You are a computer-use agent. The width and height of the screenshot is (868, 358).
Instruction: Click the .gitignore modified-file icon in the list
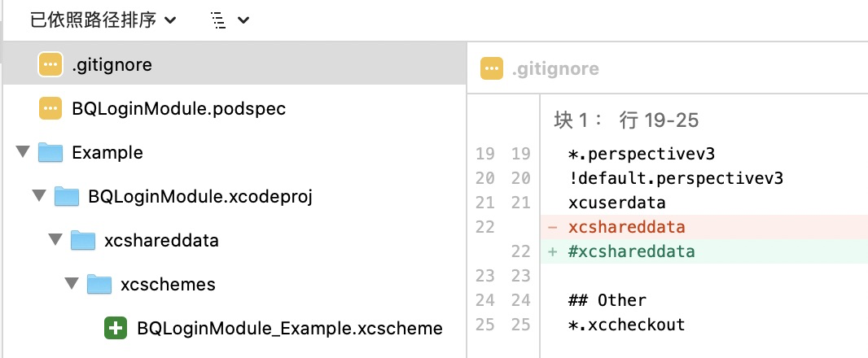coord(50,65)
